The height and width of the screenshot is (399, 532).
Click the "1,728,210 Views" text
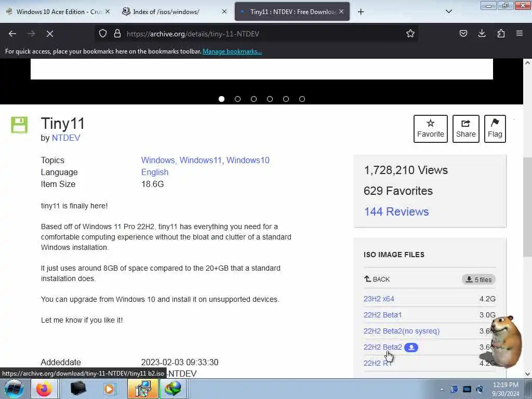[x=406, y=170]
